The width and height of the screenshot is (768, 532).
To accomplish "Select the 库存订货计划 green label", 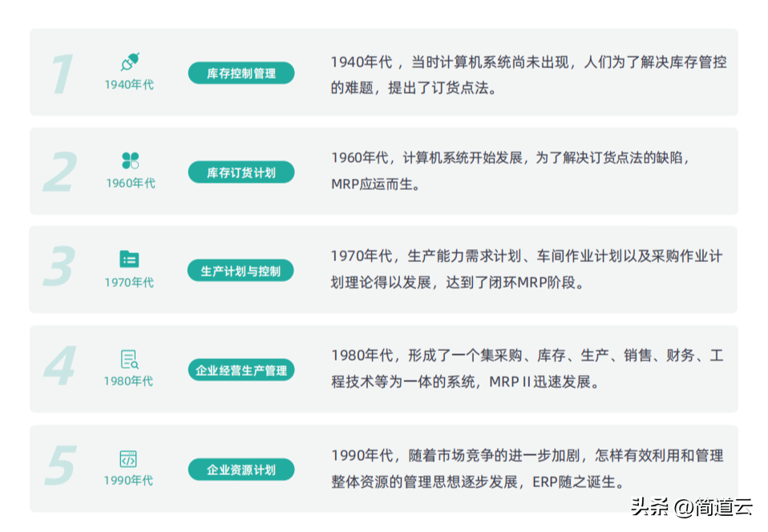I will point(241,172).
